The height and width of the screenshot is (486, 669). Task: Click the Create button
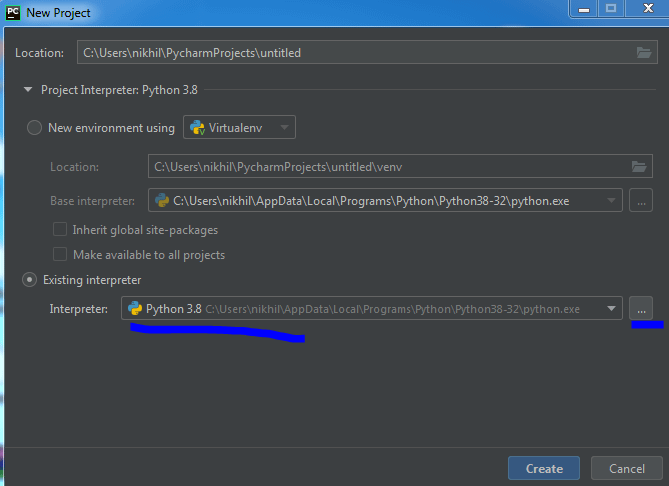(544, 468)
